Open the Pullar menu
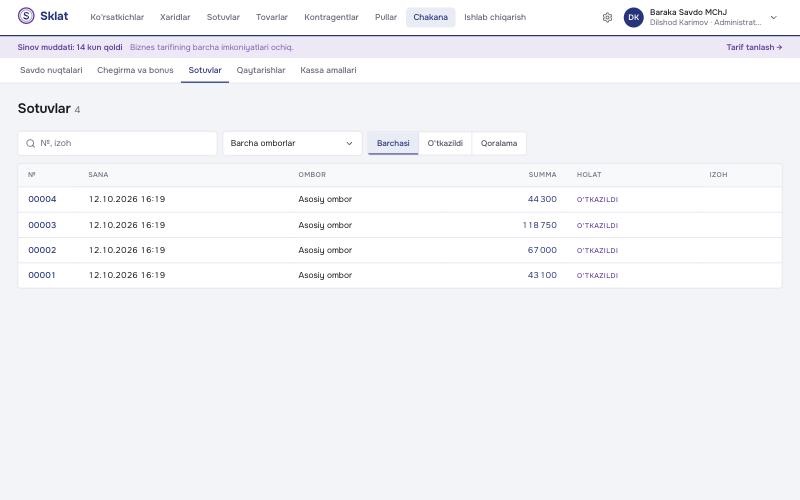The width and height of the screenshot is (800, 500). [x=386, y=17]
